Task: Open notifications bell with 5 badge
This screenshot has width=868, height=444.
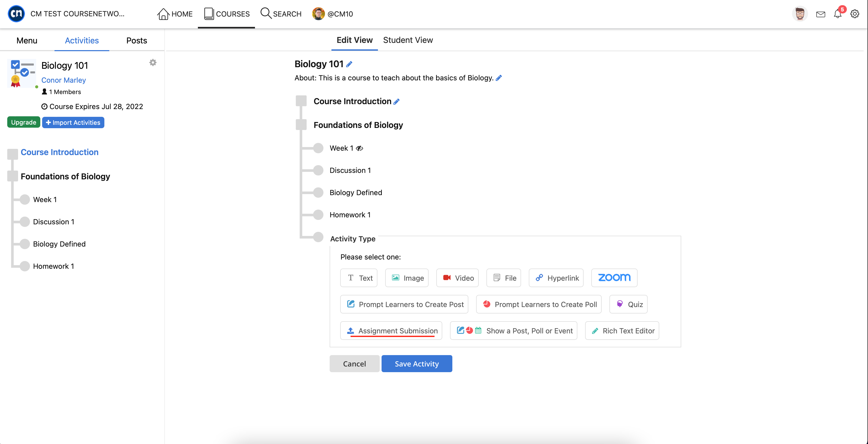Action: point(838,14)
